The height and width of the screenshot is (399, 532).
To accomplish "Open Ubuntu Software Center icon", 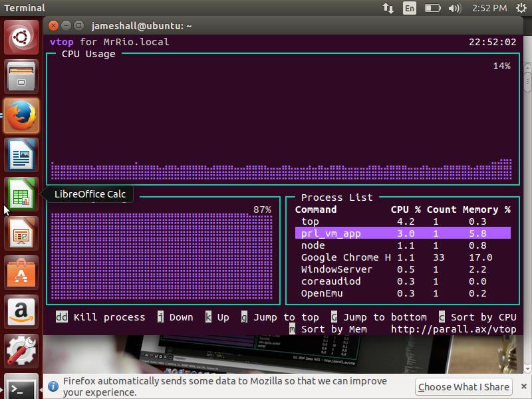I will pyautogui.click(x=21, y=273).
